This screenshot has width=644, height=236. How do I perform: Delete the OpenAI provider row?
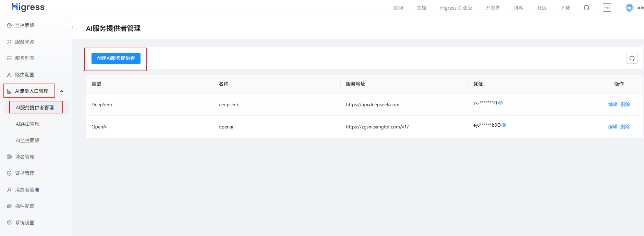(x=625, y=127)
